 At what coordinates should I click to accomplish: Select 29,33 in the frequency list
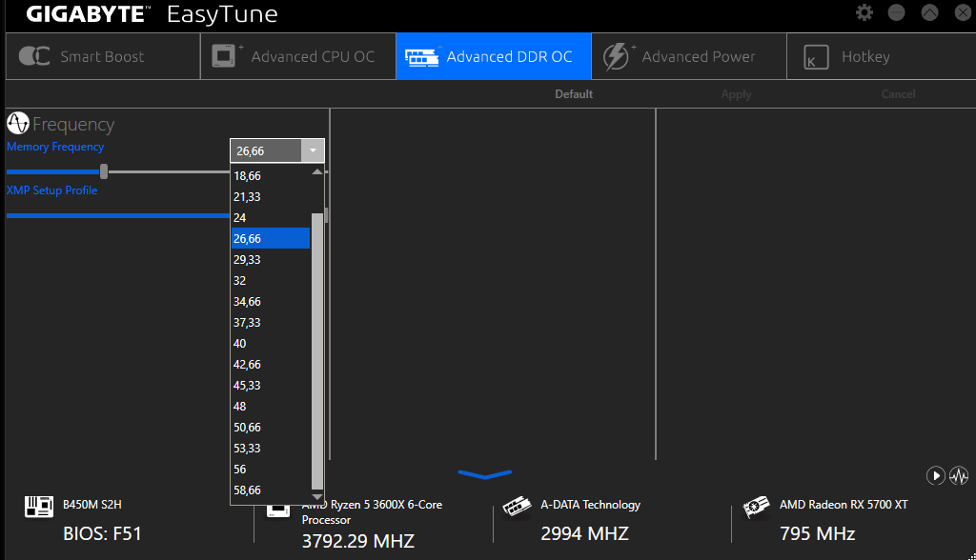(271, 259)
